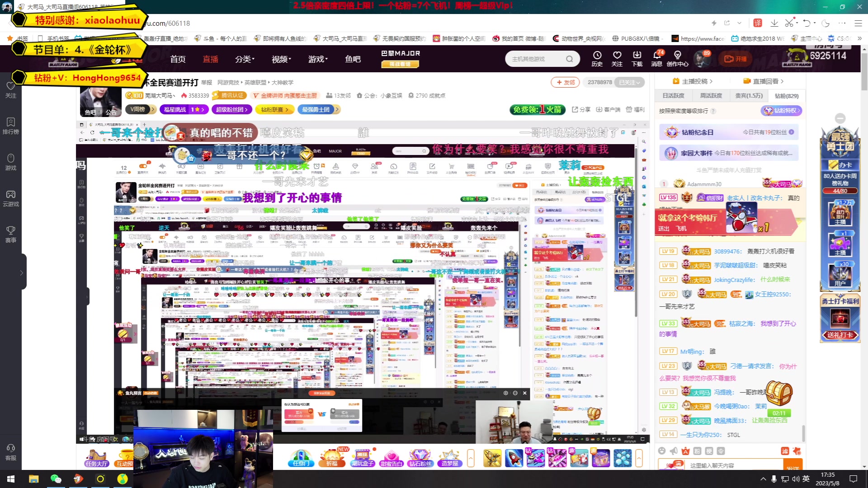Viewport: 868px width, 488px height.
Task: Open 潮玩盒子 activity icon
Action: click(x=363, y=458)
